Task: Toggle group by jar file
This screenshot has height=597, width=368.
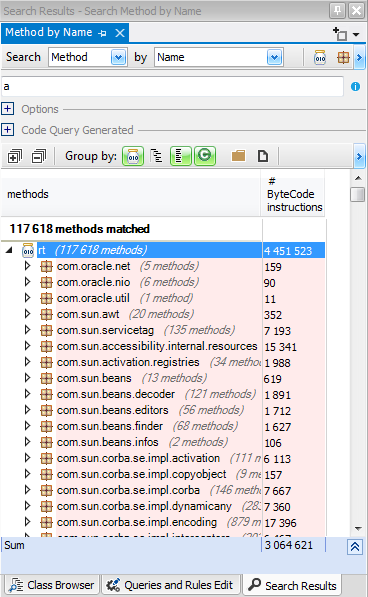Action: 133,156
